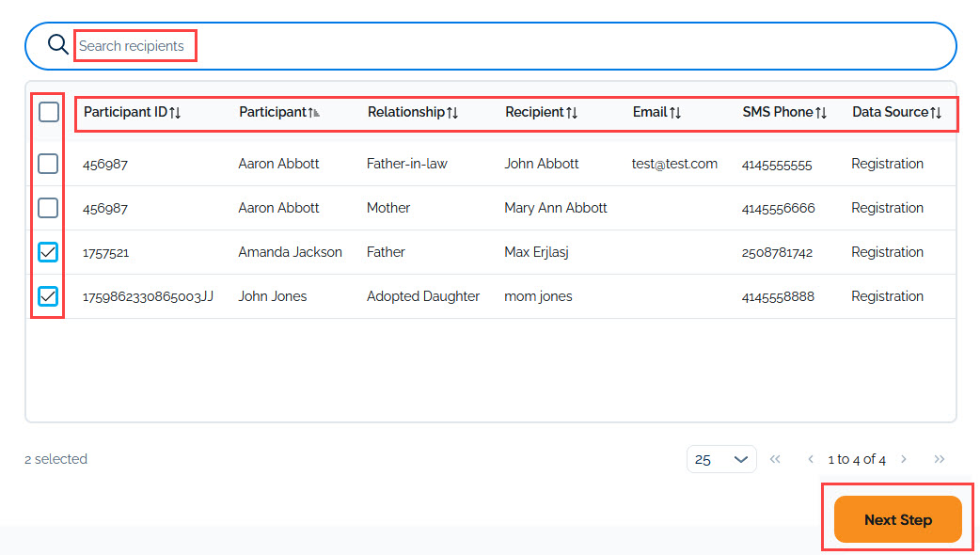Open the 25 rows-per-page dropdown
Screen dimensions: 980x555
point(721,459)
